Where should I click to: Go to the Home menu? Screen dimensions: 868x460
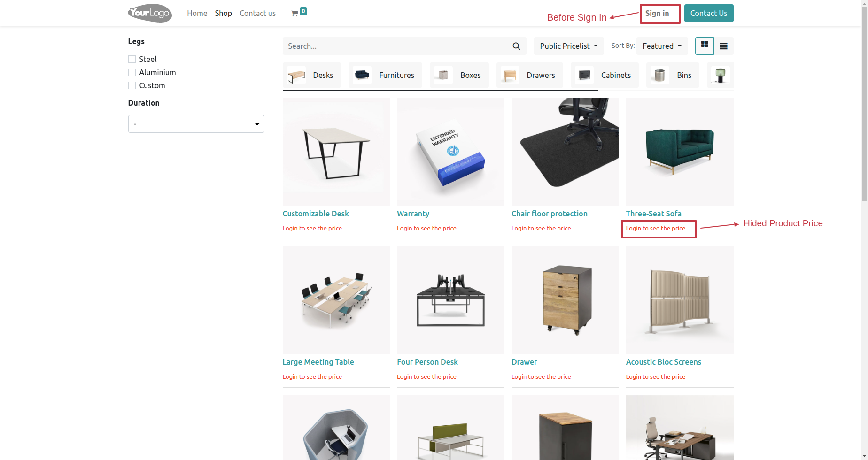coord(197,13)
